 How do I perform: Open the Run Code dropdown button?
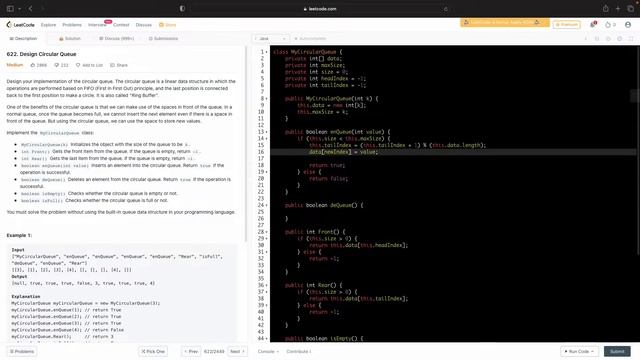click(579, 351)
